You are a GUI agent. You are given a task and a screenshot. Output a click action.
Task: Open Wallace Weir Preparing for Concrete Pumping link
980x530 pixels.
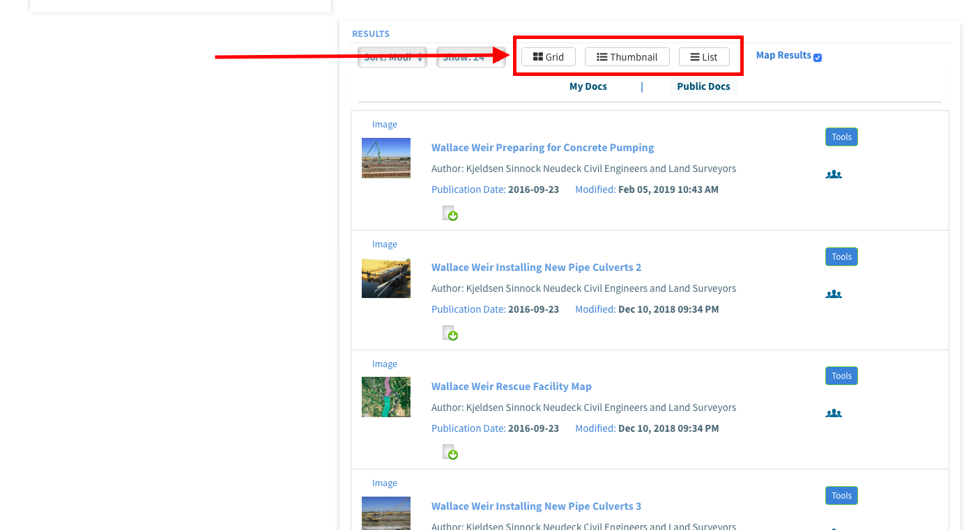point(542,148)
